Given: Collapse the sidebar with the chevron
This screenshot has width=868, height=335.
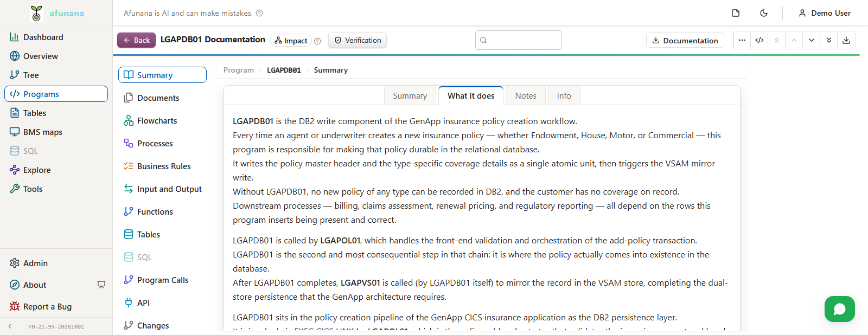Looking at the screenshot, I should click(10, 326).
